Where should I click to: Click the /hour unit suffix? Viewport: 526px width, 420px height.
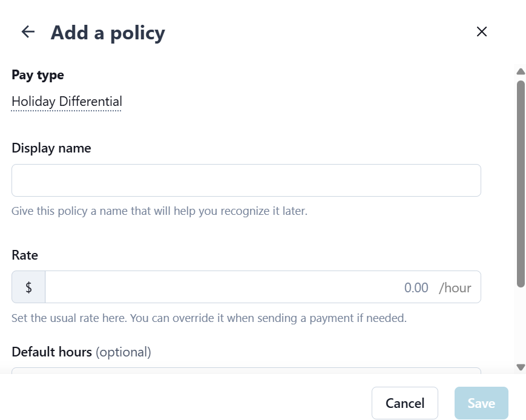click(455, 287)
